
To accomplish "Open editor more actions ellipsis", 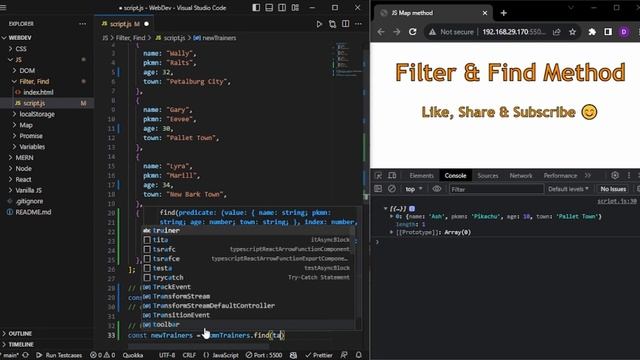I will pyautogui.click(x=358, y=24).
